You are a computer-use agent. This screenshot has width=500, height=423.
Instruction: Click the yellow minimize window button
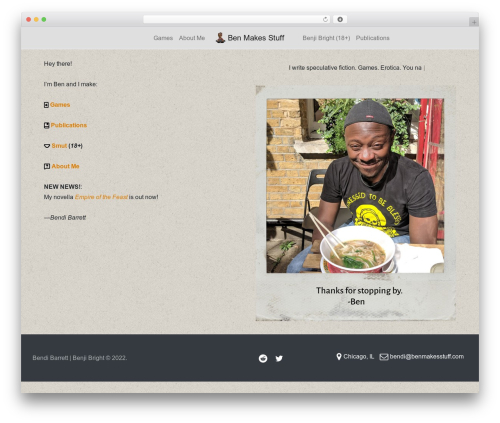pos(36,19)
